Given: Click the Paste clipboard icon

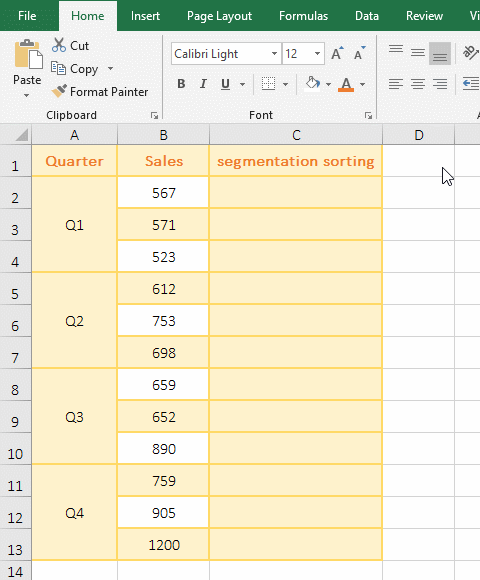Looking at the screenshot, I should click(x=28, y=54).
